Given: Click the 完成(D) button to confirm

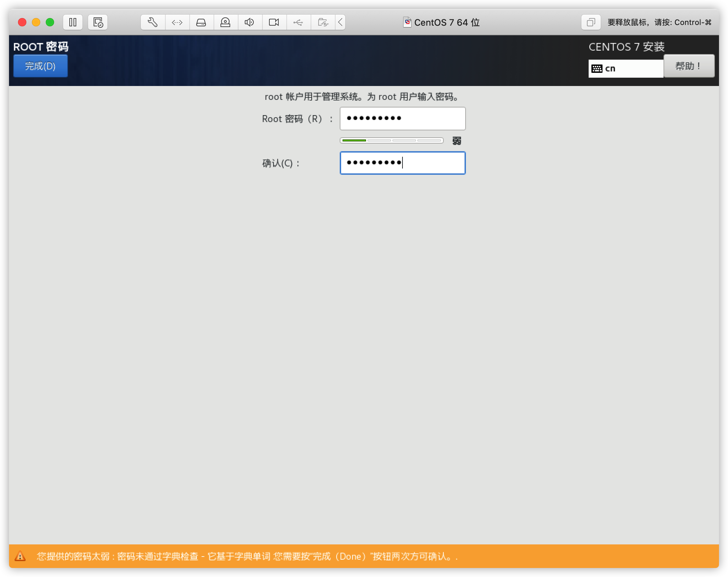Looking at the screenshot, I should [40, 66].
